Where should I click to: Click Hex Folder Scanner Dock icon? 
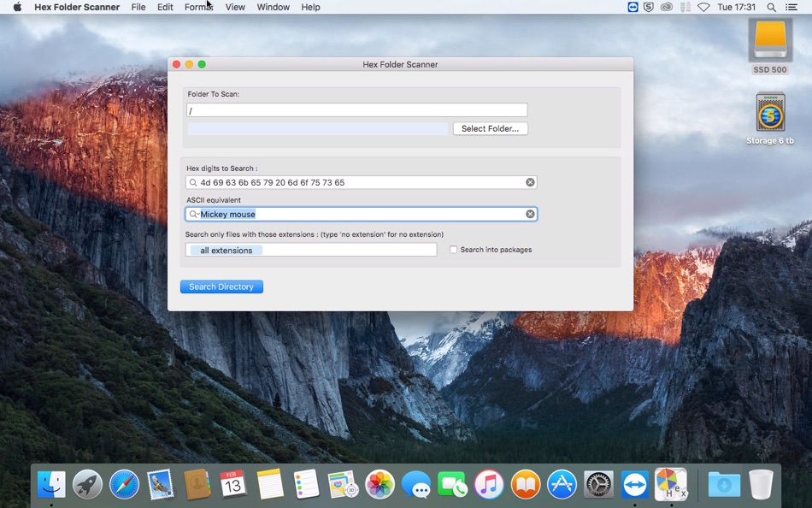671,484
